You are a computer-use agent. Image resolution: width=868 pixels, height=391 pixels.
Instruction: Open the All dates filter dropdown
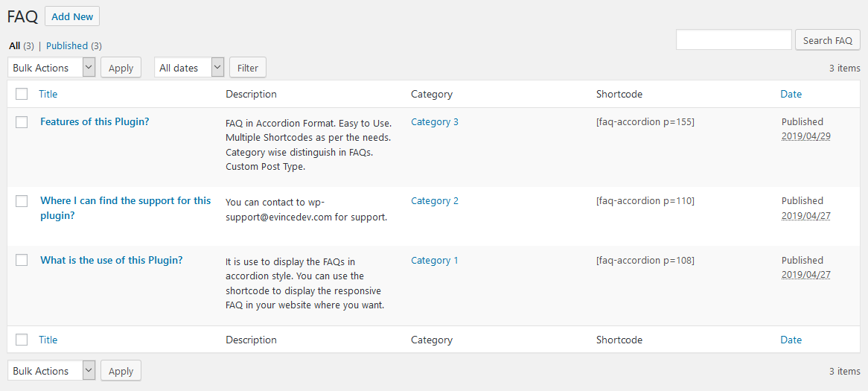pos(189,68)
